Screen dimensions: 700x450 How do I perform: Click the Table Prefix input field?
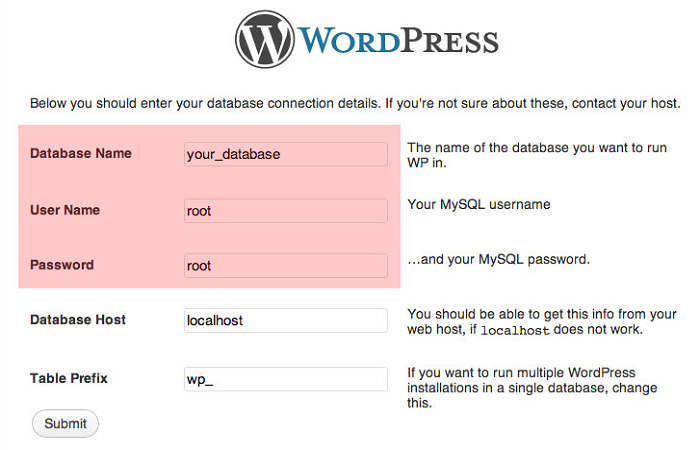(x=286, y=380)
